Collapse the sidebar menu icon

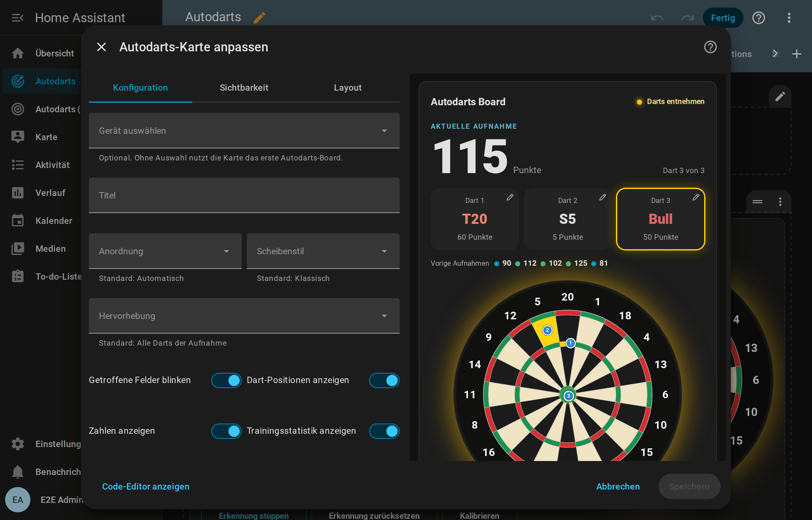[x=17, y=17]
